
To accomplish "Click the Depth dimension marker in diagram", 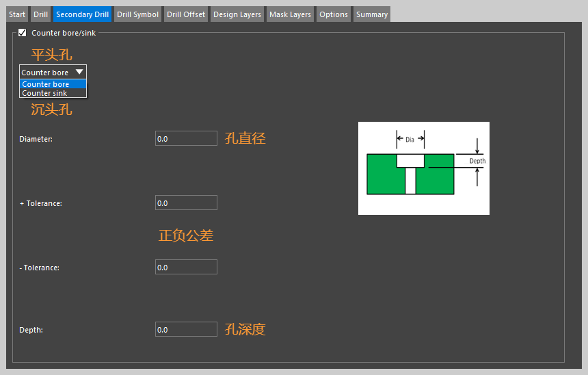I will point(477,161).
